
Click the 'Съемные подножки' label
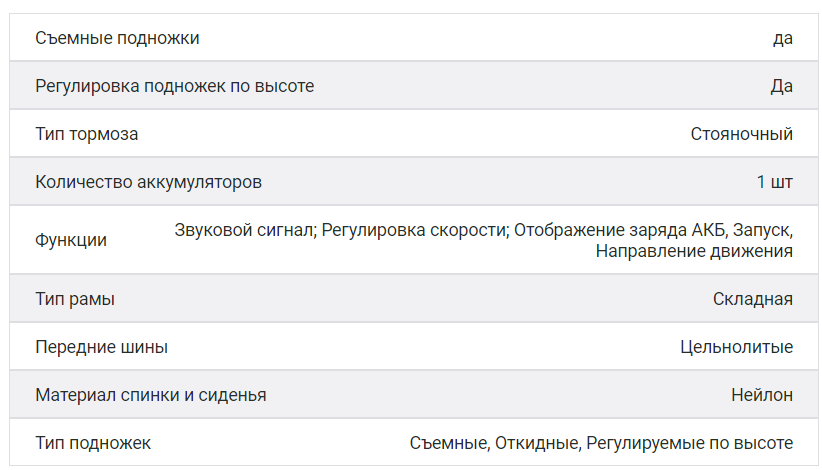click(x=117, y=38)
